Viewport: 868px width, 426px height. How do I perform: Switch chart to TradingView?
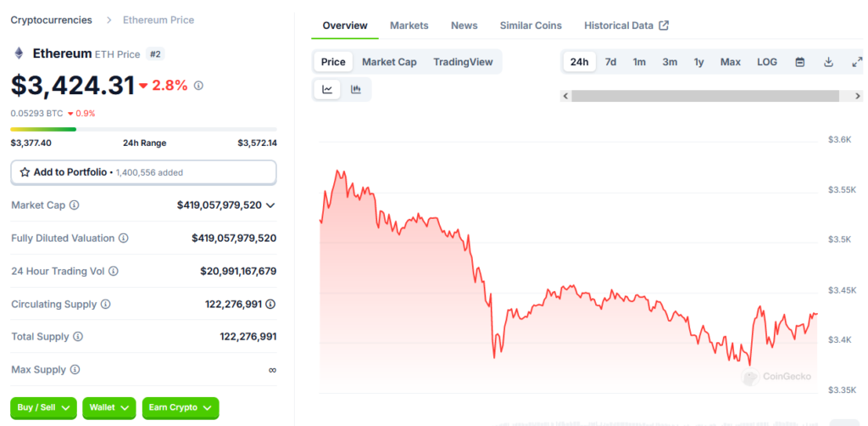click(463, 62)
